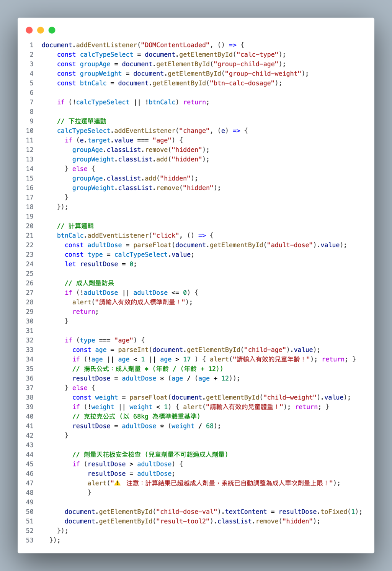This screenshot has width=392, height=571.
Task: Click the alert text "請輸入有效的兒童年齡！"
Action: (271, 359)
